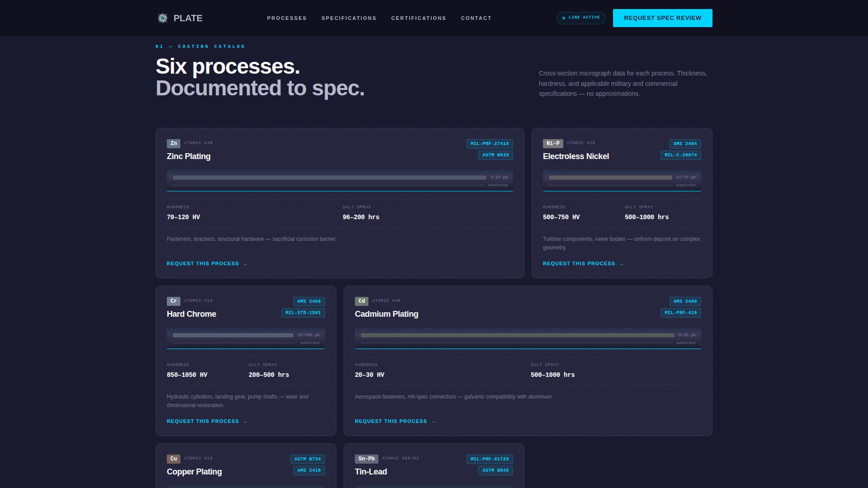Image resolution: width=868 pixels, height=488 pixels.
Task: Click the Zn element symbol badge
Action: pos(174,143)
